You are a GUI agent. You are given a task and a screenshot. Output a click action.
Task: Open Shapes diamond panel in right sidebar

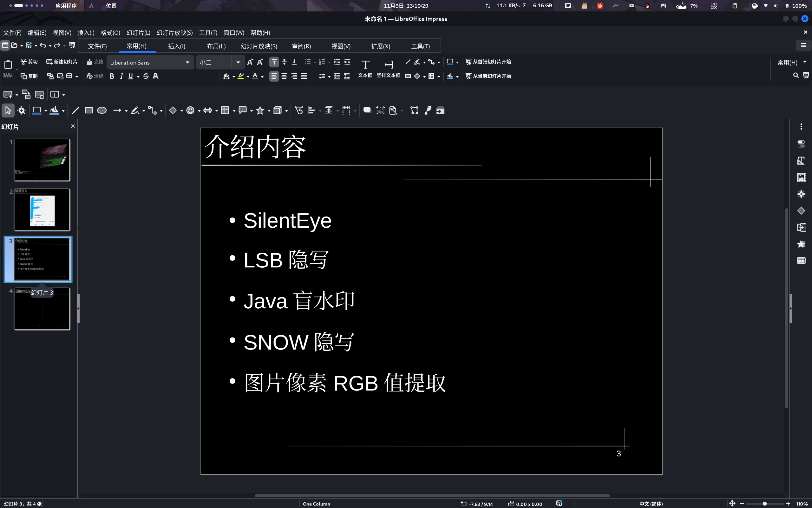point(801,211)
